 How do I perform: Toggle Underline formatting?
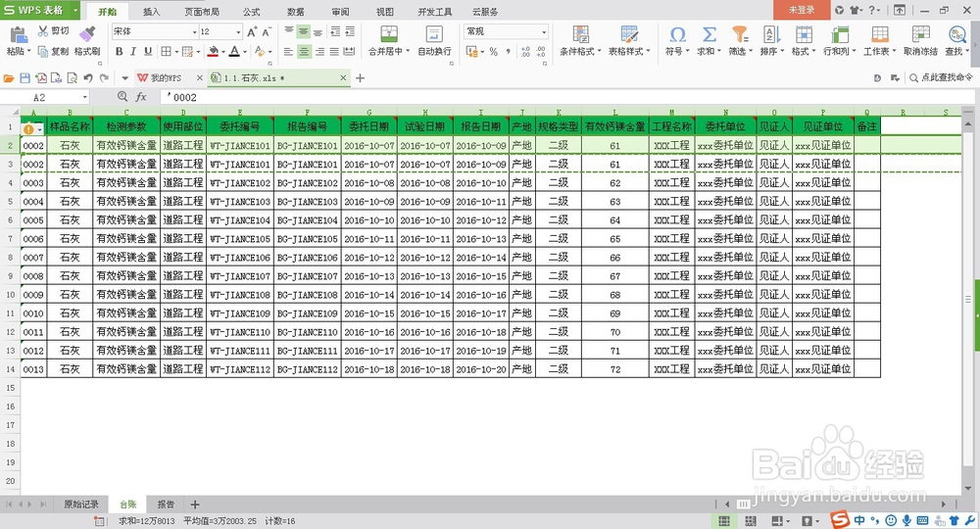click(148, 52)
